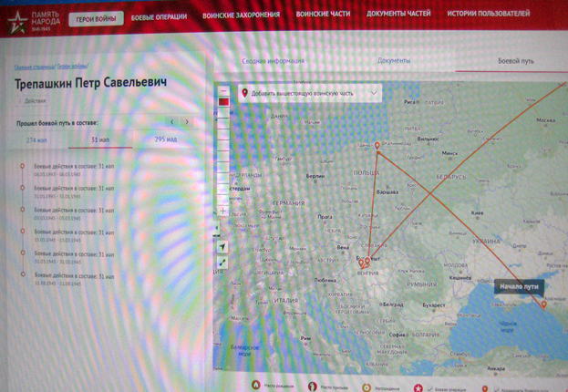Viewport: 568px width, 392px height.
Task: Toggle the Координаты боевого пути checkmark
Action: click(x=496, y=389)
